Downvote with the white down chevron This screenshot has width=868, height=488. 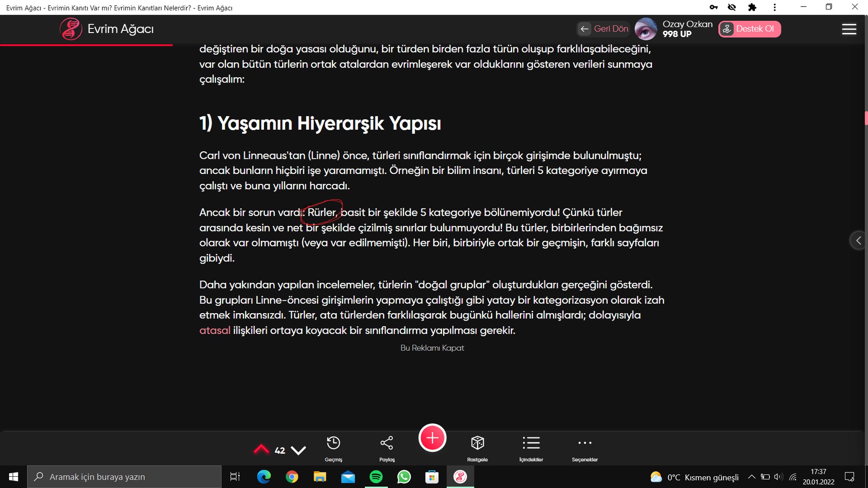coord(298,450)
